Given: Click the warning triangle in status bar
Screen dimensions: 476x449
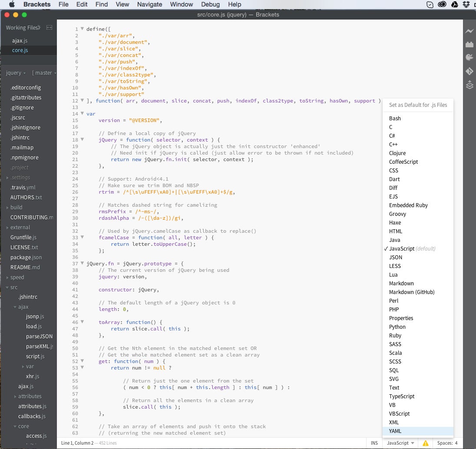Looking at the screenshot, I should 425,443.
